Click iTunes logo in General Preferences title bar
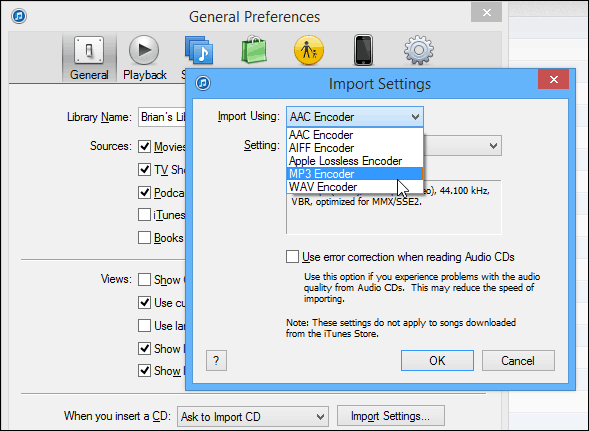This screenshot has width=589, height=431. (x=19, y=16)
